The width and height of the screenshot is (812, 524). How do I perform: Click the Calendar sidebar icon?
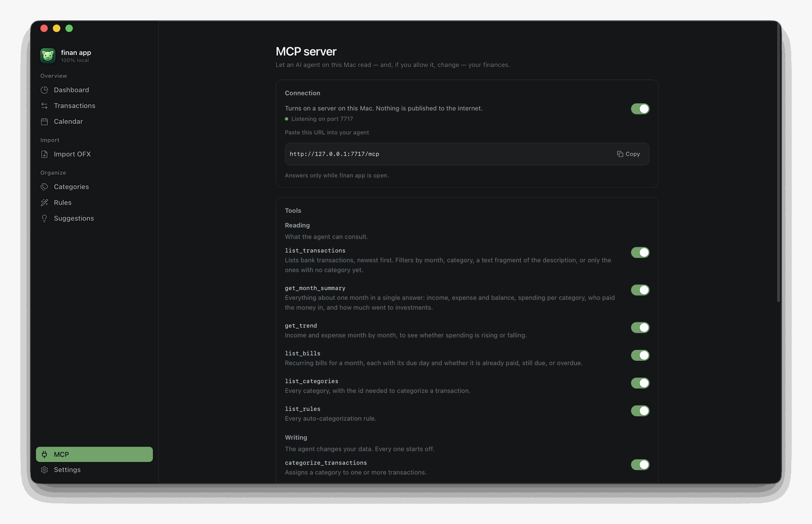coord(44,122)
